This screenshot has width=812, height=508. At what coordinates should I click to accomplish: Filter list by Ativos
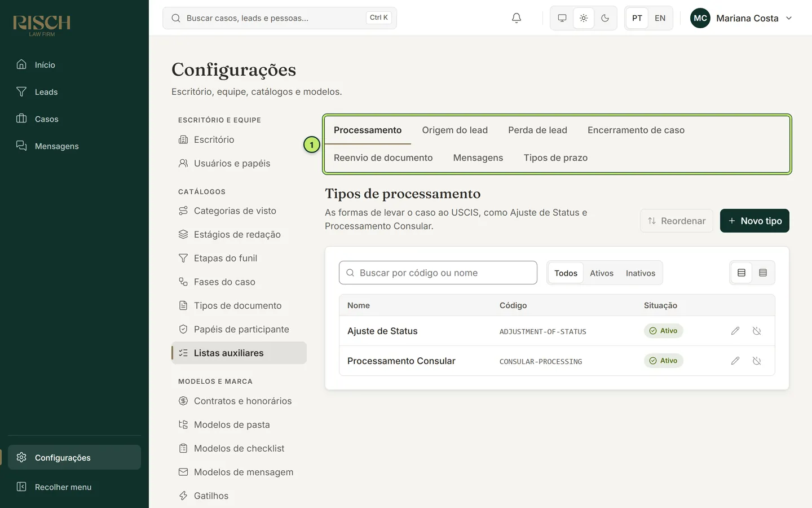click(x=601, y=273)
